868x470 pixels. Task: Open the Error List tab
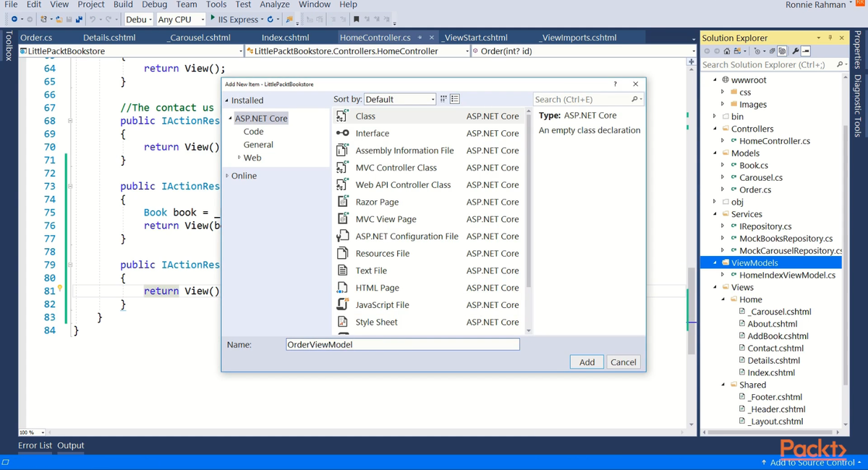(35, 445)
